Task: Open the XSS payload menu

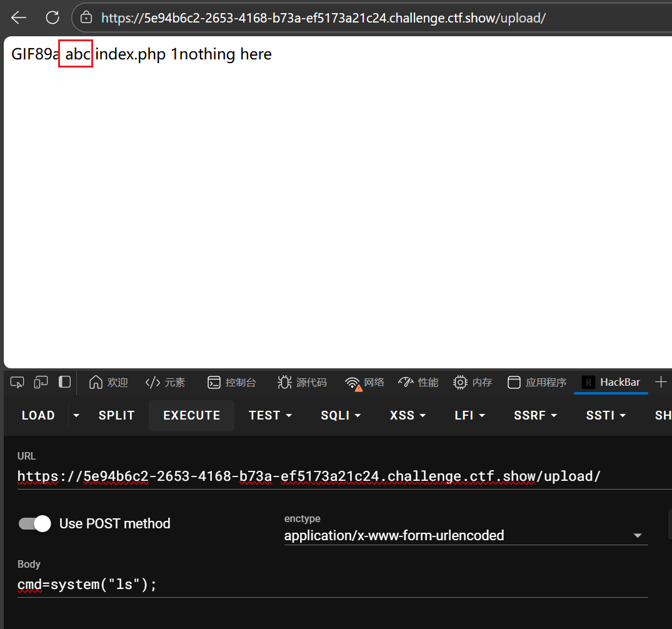Action: [408, 416]
